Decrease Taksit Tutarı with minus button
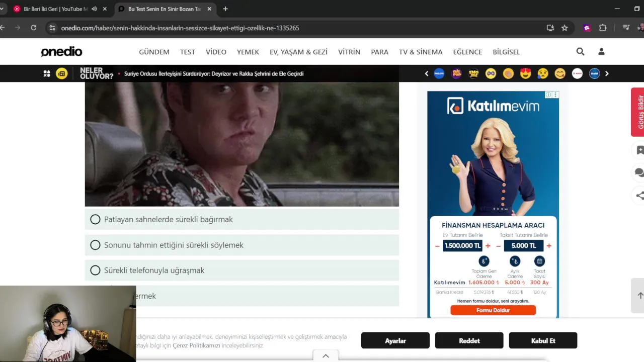This screenshot has height=362, width=644. (498, 246)
